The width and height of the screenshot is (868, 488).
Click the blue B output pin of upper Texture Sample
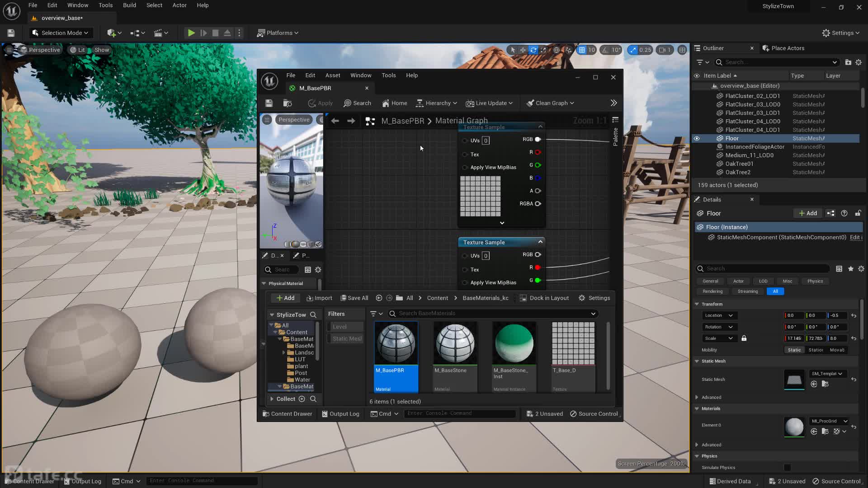coord(538,178)
